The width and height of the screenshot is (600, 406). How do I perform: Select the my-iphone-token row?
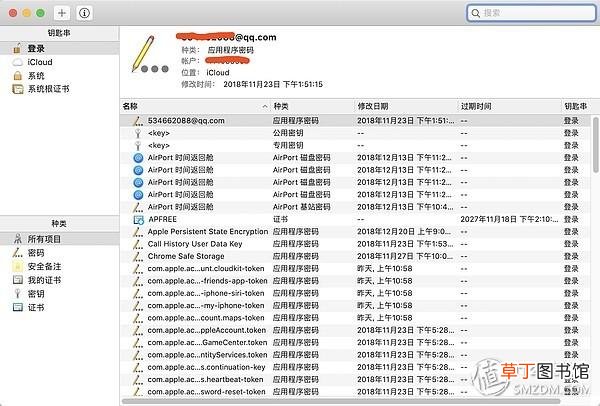pyautogui.click(x=356, y=305)
